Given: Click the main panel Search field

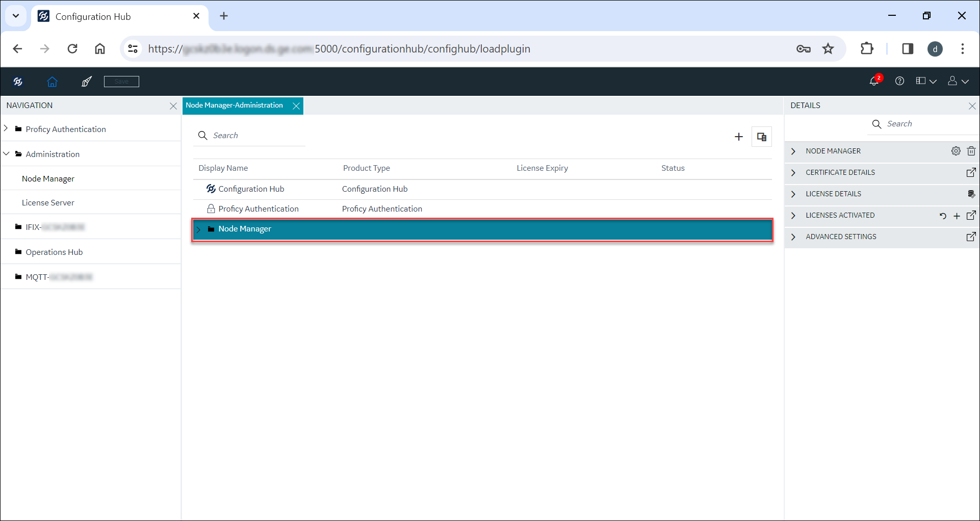Looking at the screenshot, I should [x=249, y=136].
